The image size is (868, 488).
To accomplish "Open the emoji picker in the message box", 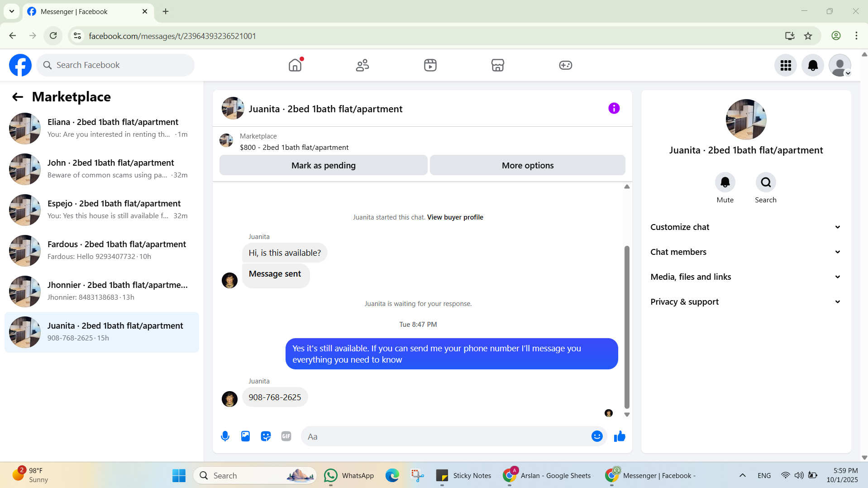I will click(x=597, y=436).
